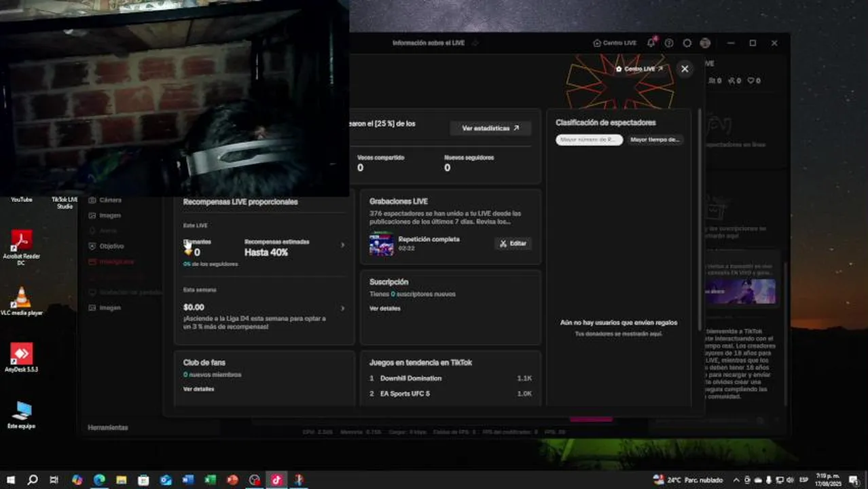Click the webcam preview overlay
The image size is (868, 489).
[175, 98]
